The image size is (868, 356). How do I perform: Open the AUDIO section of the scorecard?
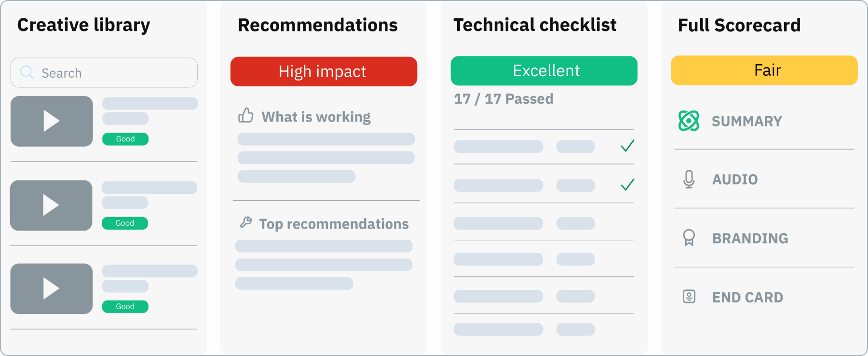pos(735,179)
